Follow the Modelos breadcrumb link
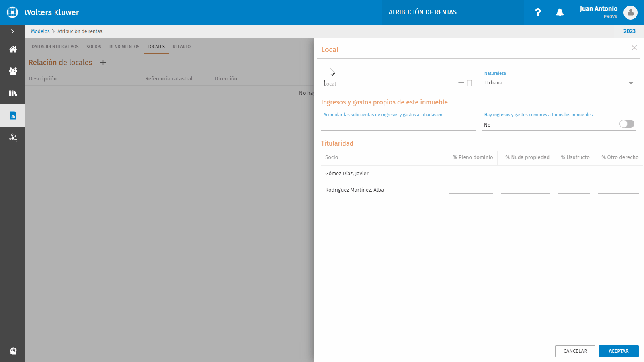Viewport: 644px width, 362px height. click(41, 31)
